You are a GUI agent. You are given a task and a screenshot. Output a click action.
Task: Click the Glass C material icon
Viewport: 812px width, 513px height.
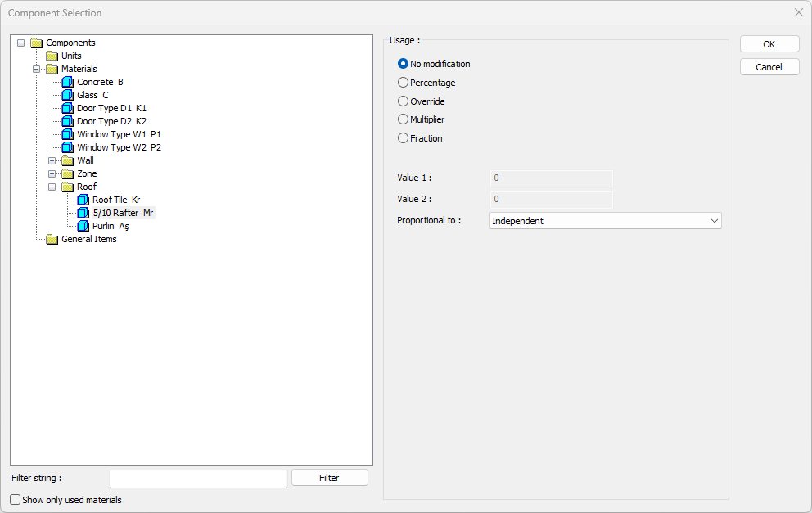(68, 95)
